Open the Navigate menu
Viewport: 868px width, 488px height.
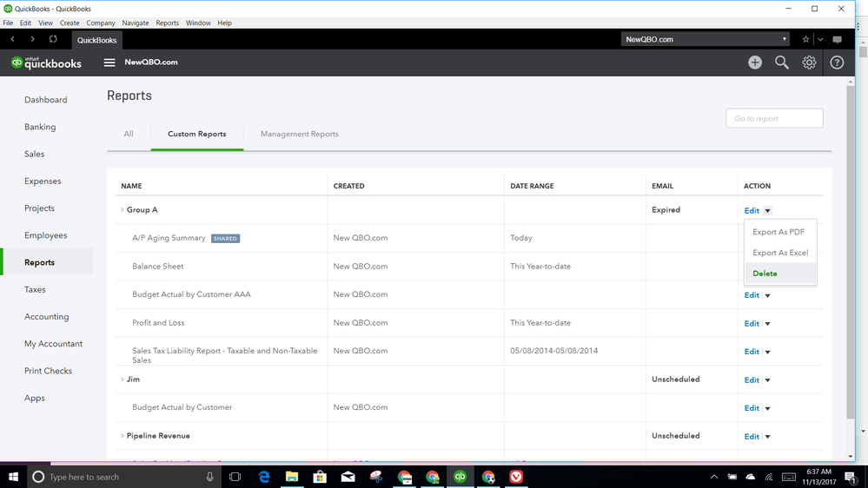coord(135,23)
